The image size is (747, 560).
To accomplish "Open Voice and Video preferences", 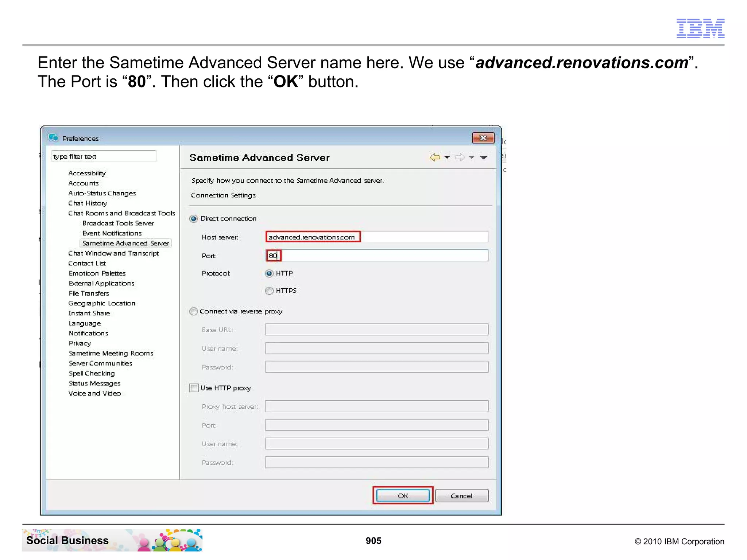I will click(95, 393).
